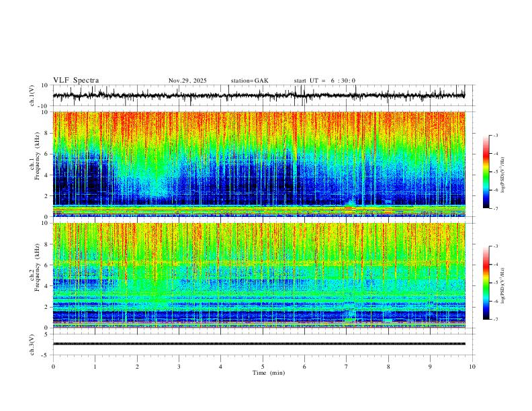
Task: Click the "8" kHz tick of ch.1 spectrogram
Action: [x=48, y=133]
